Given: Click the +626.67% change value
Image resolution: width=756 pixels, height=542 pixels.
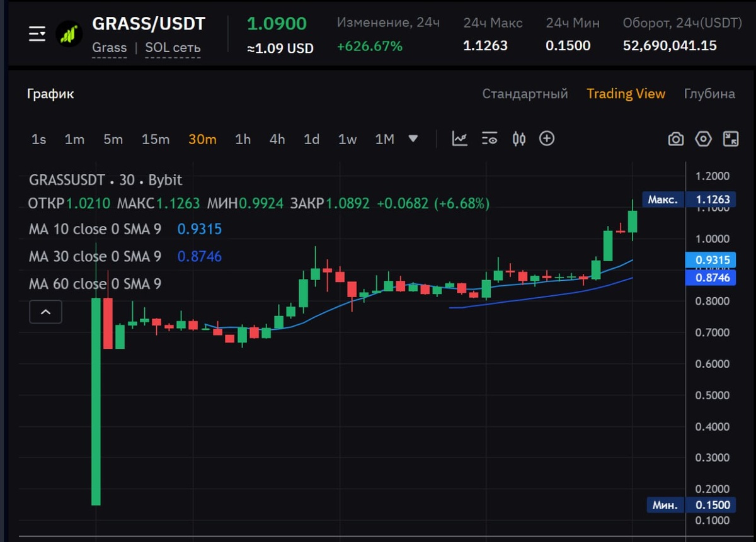Looking at the screenshot, I should [370, 46].
